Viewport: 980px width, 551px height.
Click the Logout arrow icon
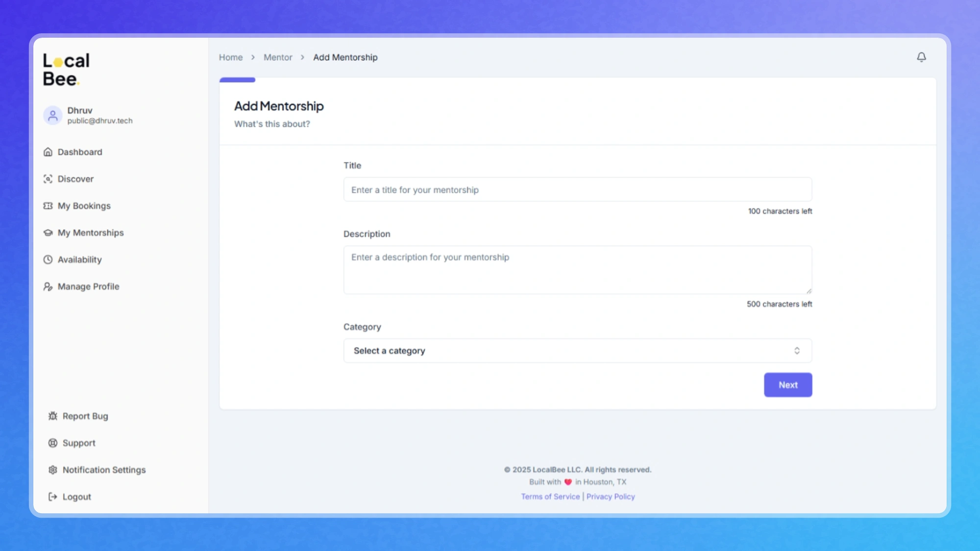53,497
